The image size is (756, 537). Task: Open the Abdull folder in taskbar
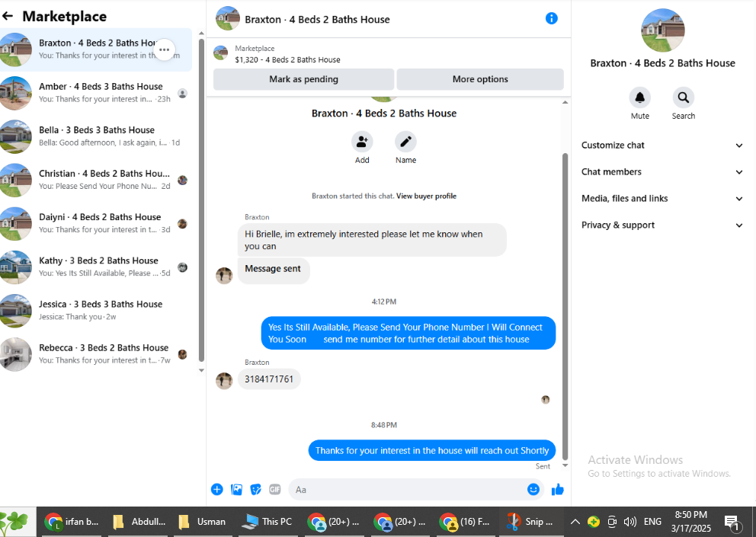(138, 522)
